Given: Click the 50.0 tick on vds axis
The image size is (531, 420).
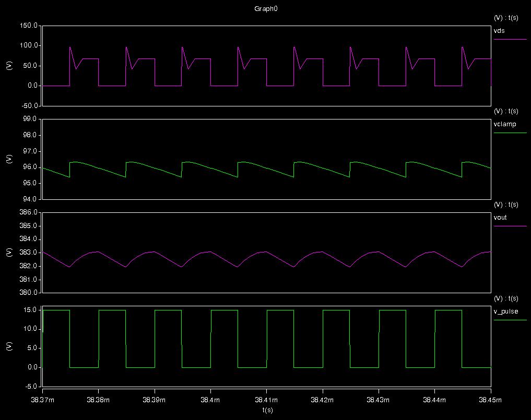Looking at the screenshot, I should coord(30,66).
